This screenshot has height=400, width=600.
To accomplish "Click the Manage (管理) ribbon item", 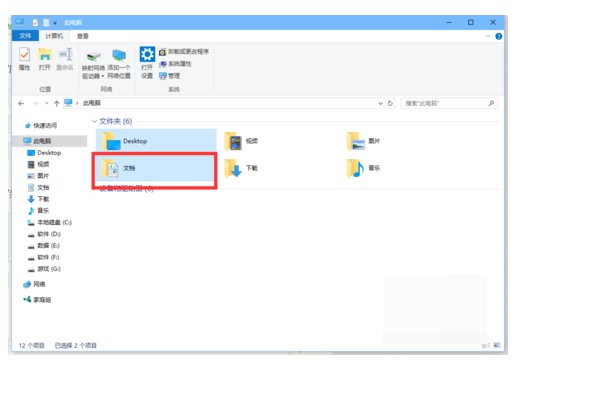I will (x=170, y=76).
